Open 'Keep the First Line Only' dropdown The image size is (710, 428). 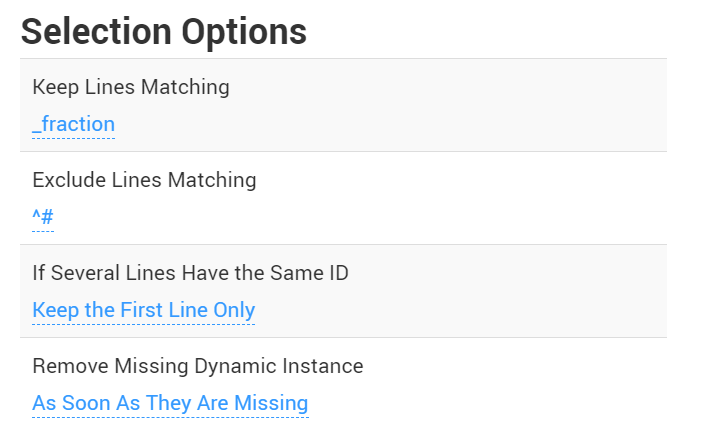tap(143, 310)
